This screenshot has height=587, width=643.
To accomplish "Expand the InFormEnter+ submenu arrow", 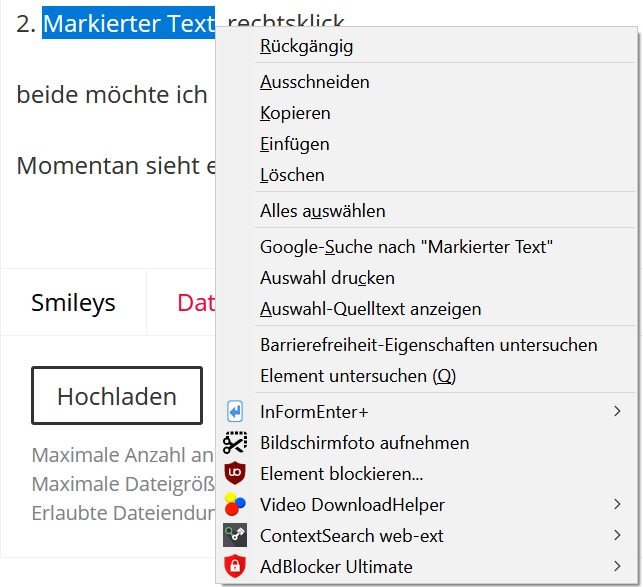I will tap(617, 411).
